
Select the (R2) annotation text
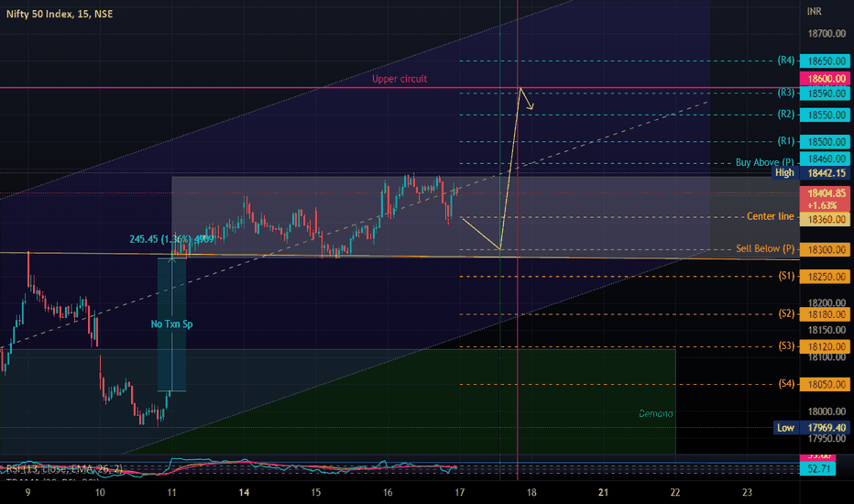[786, 114]
